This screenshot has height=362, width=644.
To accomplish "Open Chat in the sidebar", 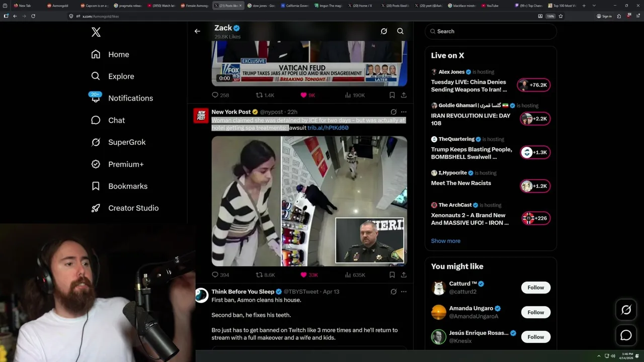I will (x=108, y=120).
